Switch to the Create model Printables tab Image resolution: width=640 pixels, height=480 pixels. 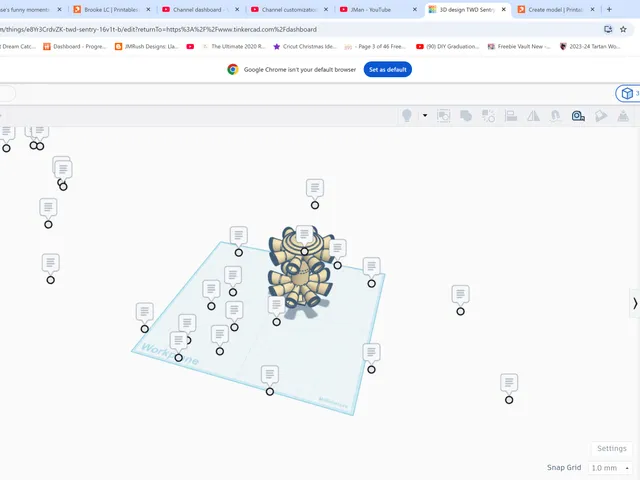(555, 9)
